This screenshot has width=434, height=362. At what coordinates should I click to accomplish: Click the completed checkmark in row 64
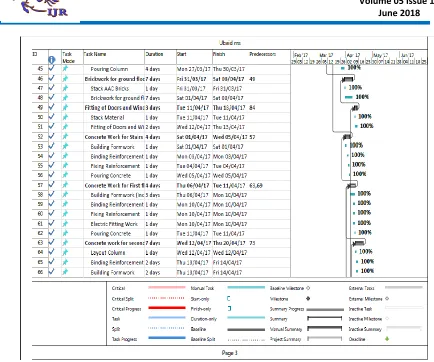pos(52,252)
